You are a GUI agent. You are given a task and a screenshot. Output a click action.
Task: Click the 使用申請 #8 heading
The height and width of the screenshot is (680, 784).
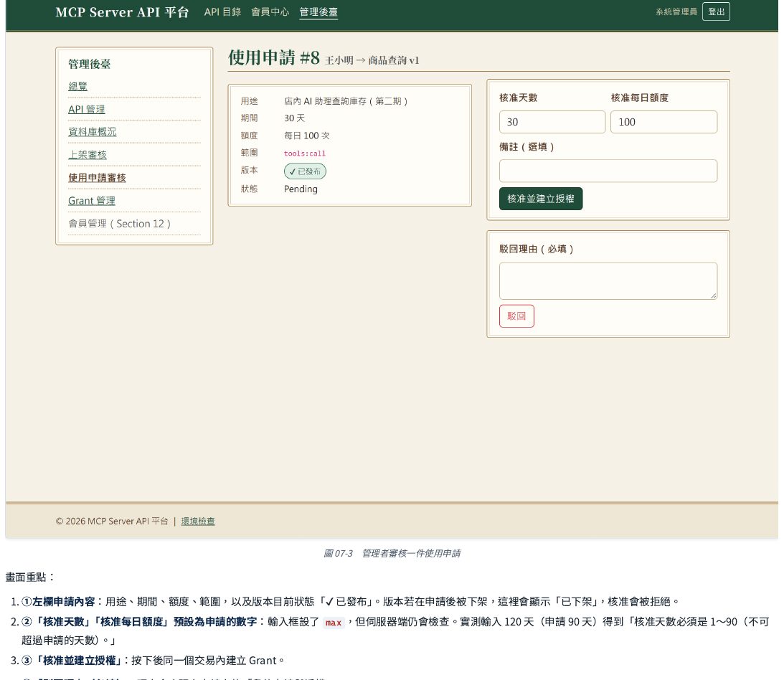click(x=273, y=57)
